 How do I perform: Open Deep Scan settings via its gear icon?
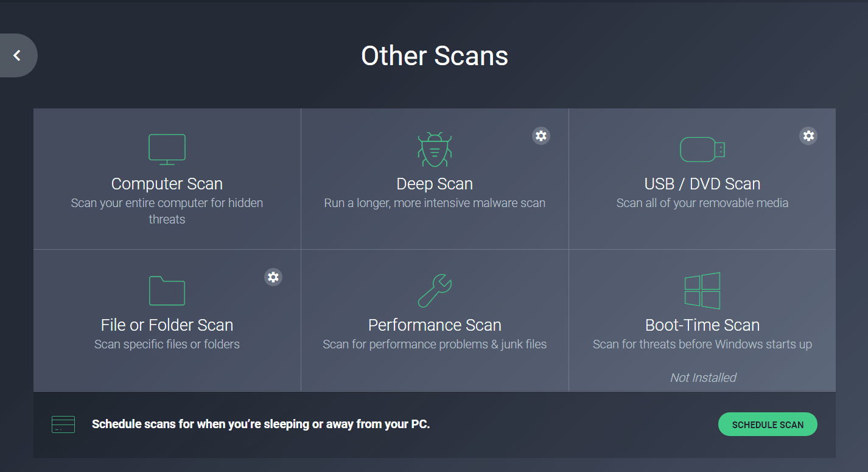click(541, 135)
